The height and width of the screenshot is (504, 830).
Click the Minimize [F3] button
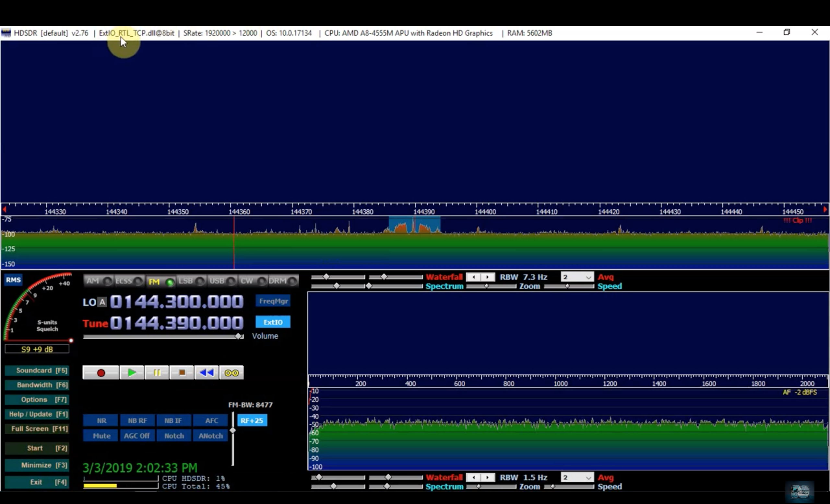pos(37,465)
